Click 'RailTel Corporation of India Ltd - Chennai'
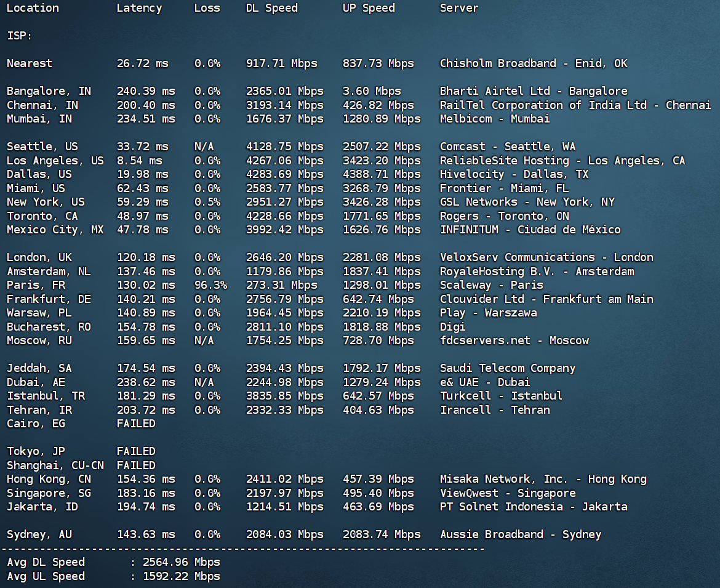Viewport: 720px width, 588px height. pos(575,105)
